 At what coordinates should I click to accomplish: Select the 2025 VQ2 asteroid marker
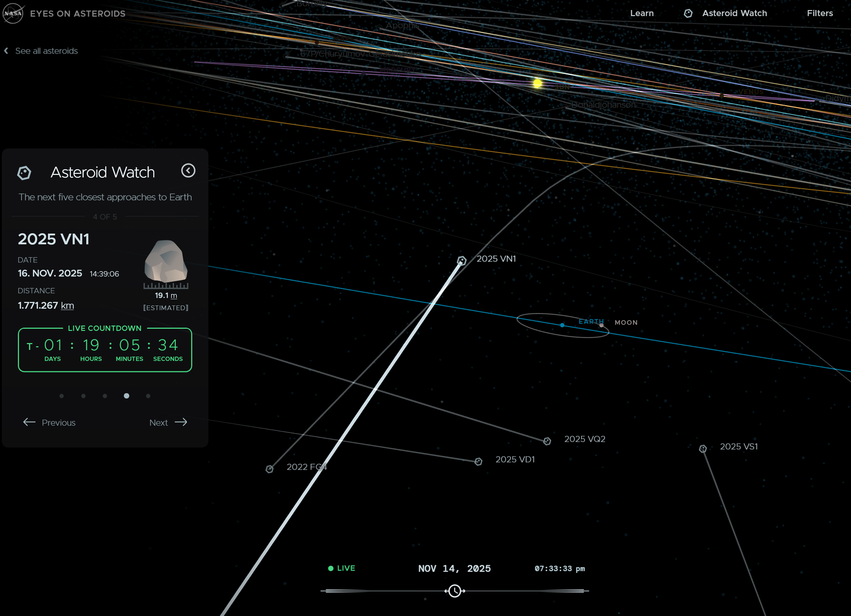tap(547, 441)
